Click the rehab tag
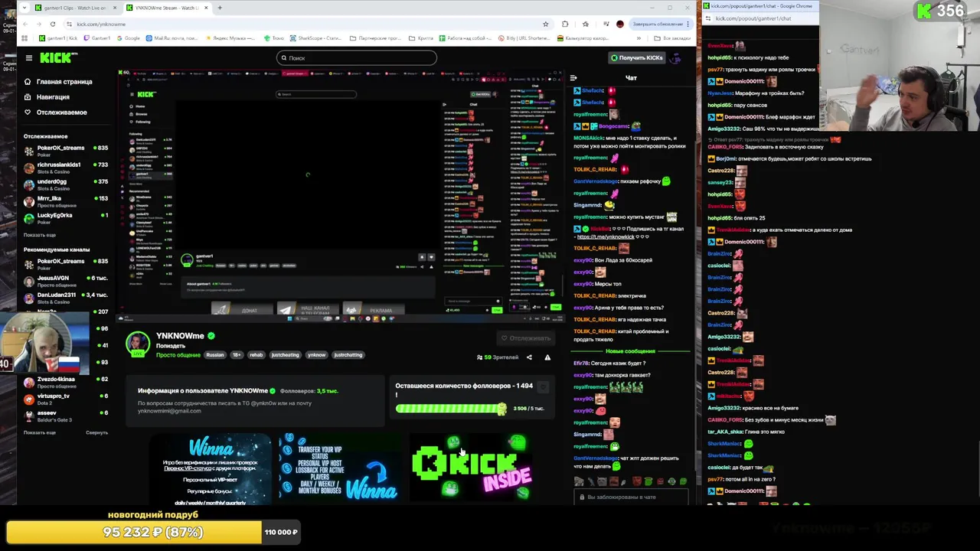Viewport: 980px width, 551px height. click(x=256, y=355)
